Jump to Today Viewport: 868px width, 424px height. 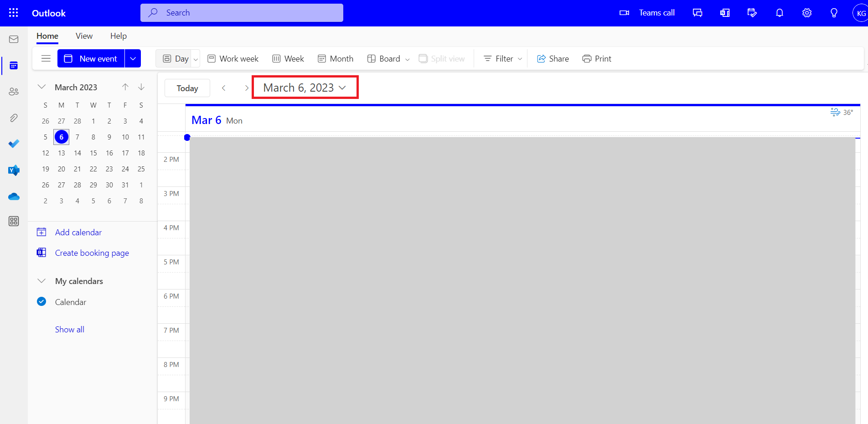click(187, 88)
